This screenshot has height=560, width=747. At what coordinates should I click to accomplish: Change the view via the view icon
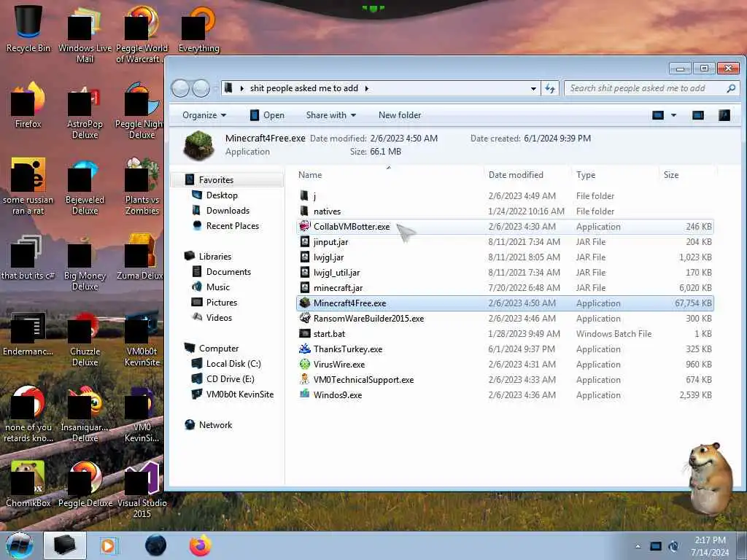658,115
